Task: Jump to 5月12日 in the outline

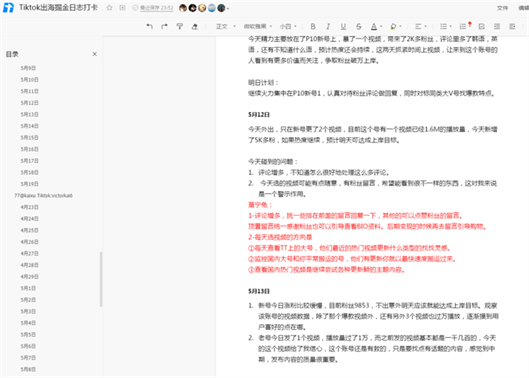Action: 29,103
